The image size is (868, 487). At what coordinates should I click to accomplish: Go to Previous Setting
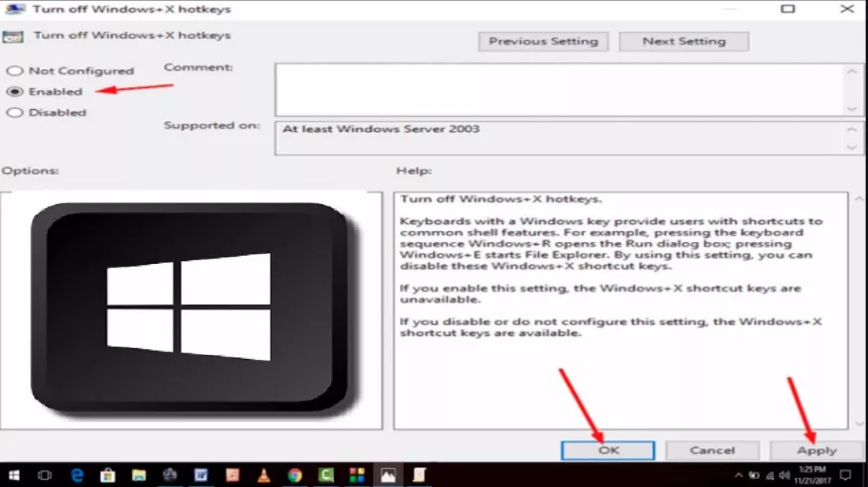tap(543, 42)
